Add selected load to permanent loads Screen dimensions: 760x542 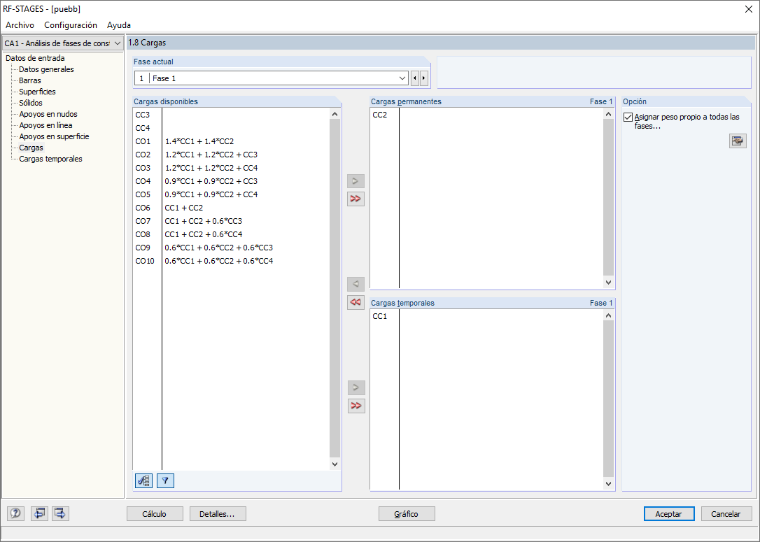tap(355, 181)
